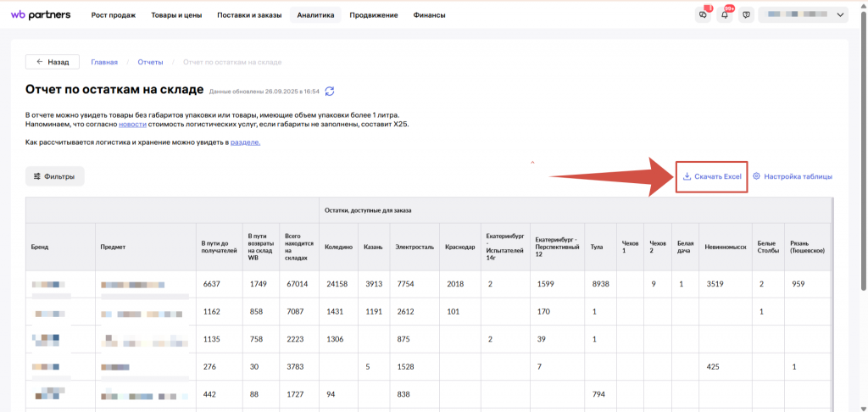Follow the Главная breadcrumb link
The height and width of the screenshot is (412, 868).
104,62
